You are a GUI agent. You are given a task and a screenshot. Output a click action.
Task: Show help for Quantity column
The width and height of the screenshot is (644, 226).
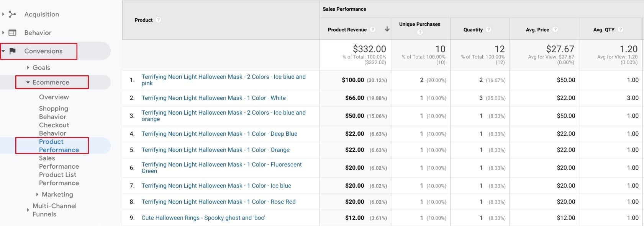pos(488,29)
